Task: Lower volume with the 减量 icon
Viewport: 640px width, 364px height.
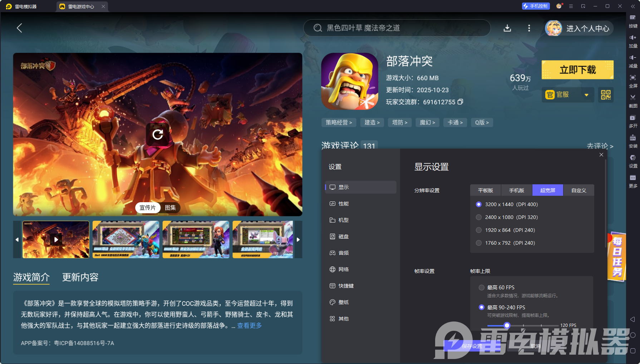Action: coord(633,61)
